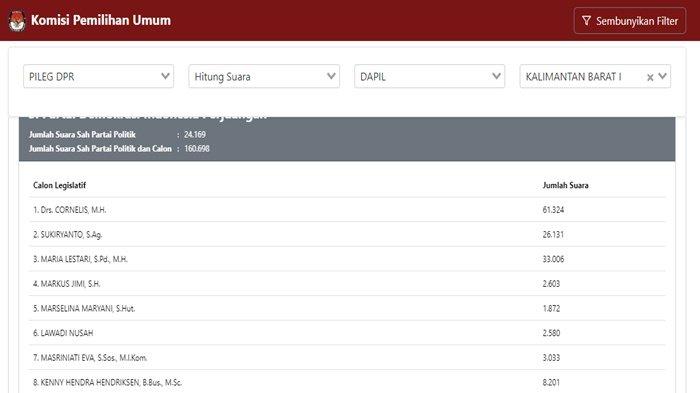Click the KPU logo emblem
Screen dimensions: 700x393
click(x=17, y=21)
